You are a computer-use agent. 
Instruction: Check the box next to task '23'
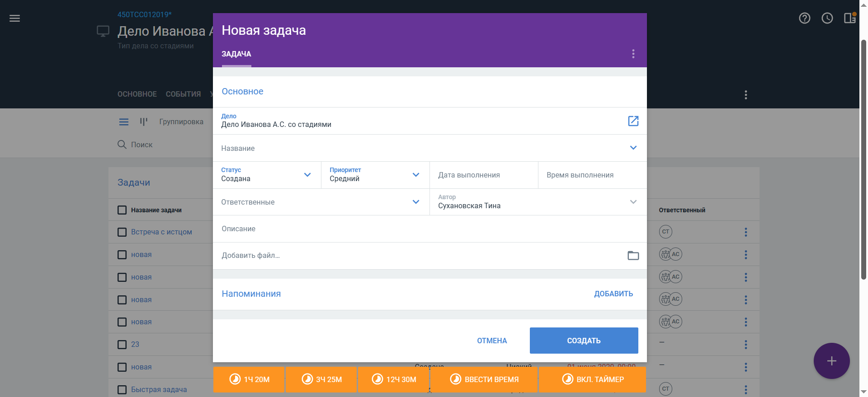click(122, 345)
